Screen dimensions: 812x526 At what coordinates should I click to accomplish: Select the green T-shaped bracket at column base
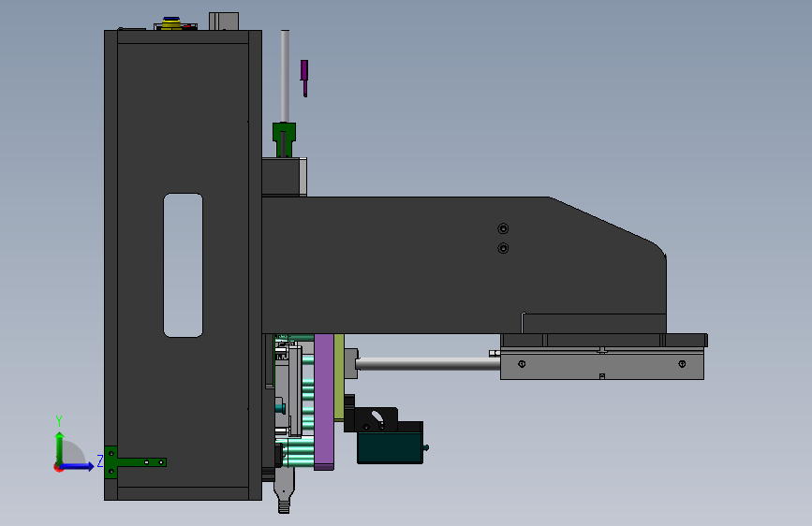(x=135, y=461)
